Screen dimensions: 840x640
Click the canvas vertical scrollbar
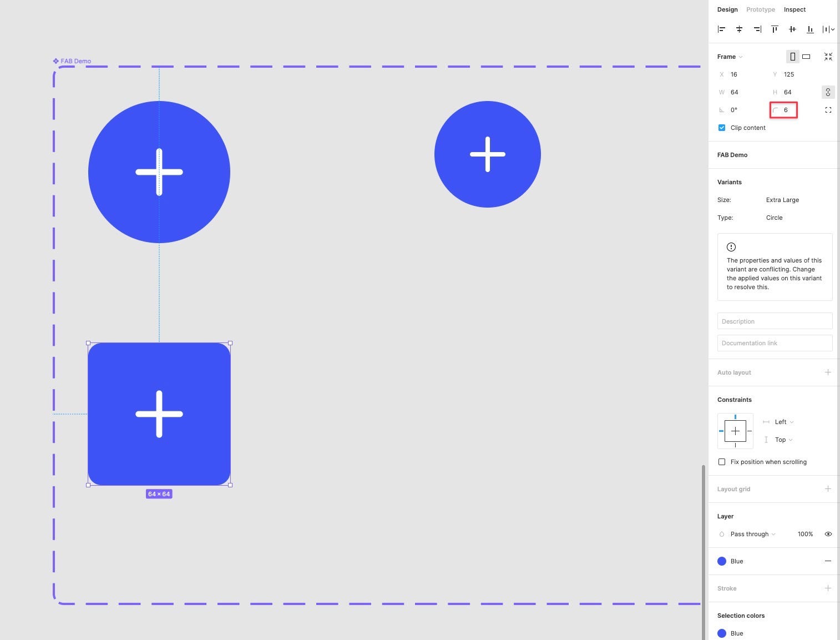(704, 552)
